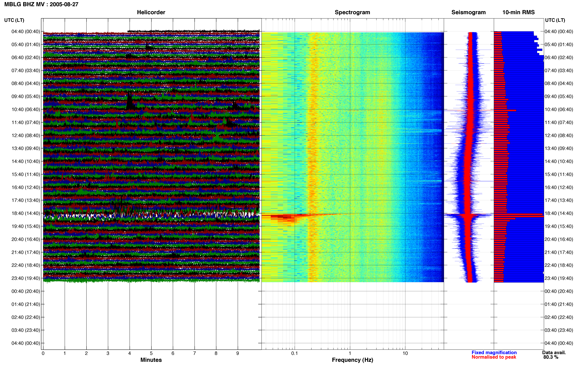
Task: Click left axis label 17:40 (13:40)
Action: (x=26, y=200)
